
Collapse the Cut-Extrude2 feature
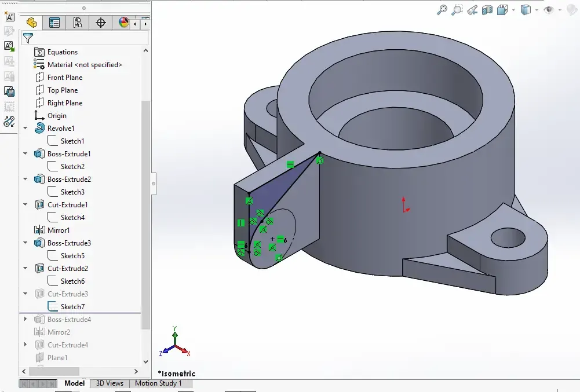click(25, 269)
